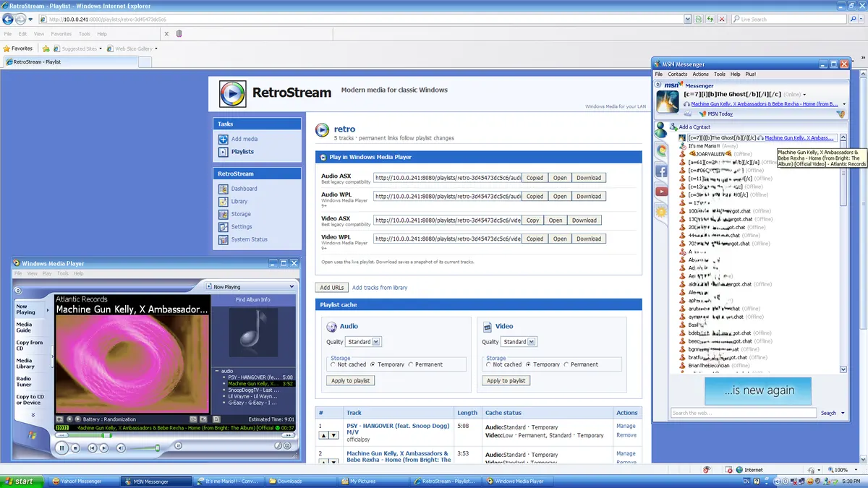Click Internet Explorer back button
Screen dimensions: 868x488
(x=9, y=19)
